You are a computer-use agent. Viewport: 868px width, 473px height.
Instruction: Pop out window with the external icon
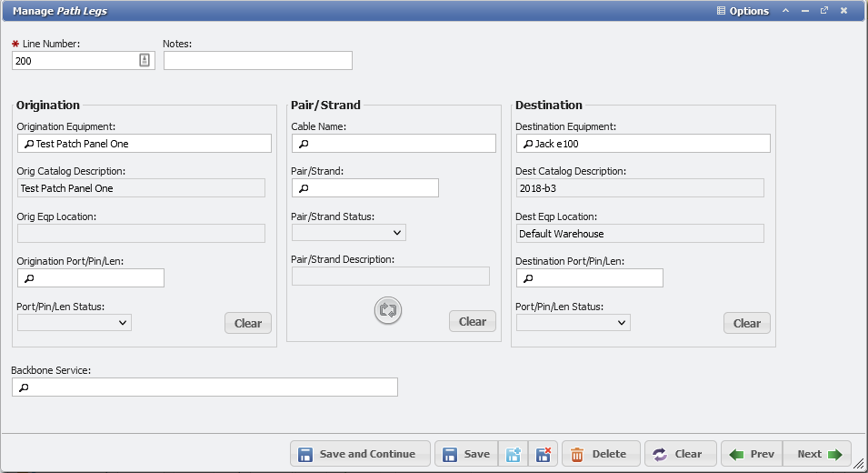(x=823, y=11)
